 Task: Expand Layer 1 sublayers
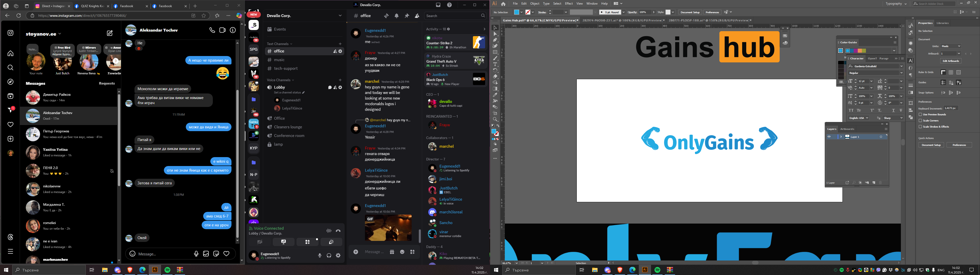point(841,137)
